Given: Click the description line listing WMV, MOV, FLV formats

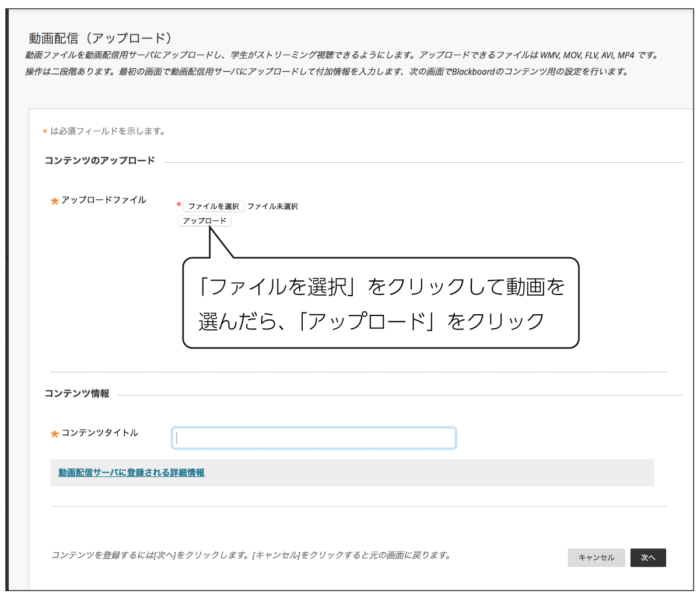Looking at the screenshot, I should pos(341,55).
